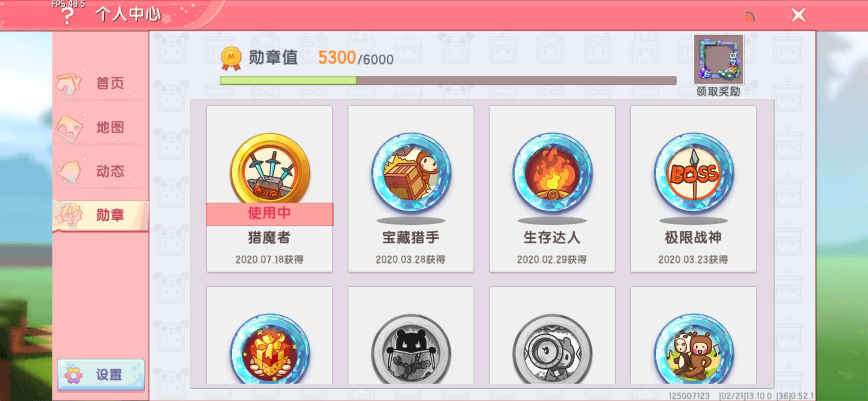This screenshot has width=868, height=401.
Task: Select the 猎魔者 gold medal badge
Action: (270, 169)
